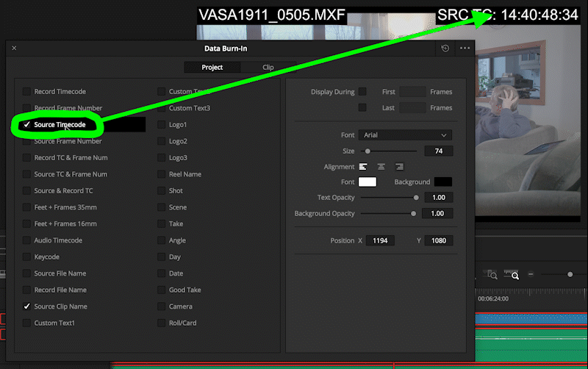588x369 pixels.
Task: Select right text alignment icon
Action: click(x=399, y=167)
